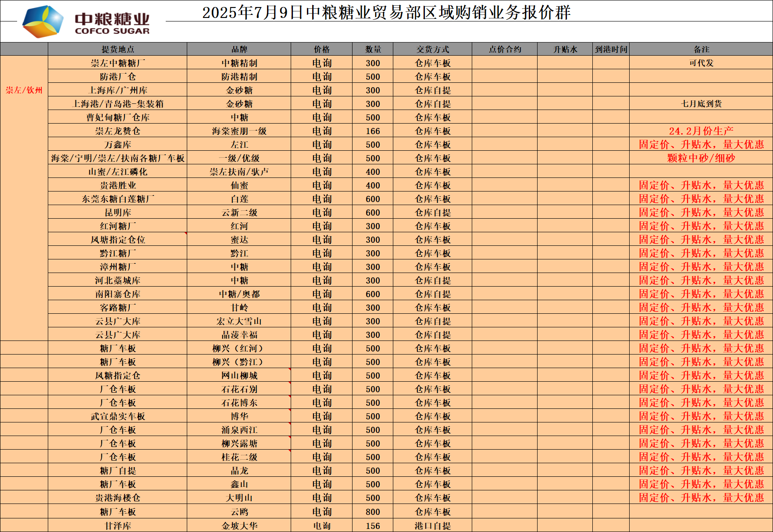Viewport: 773px width, 532px height.
Task: Click the 可代发 remark cell
Action: (x=701, y=63)
